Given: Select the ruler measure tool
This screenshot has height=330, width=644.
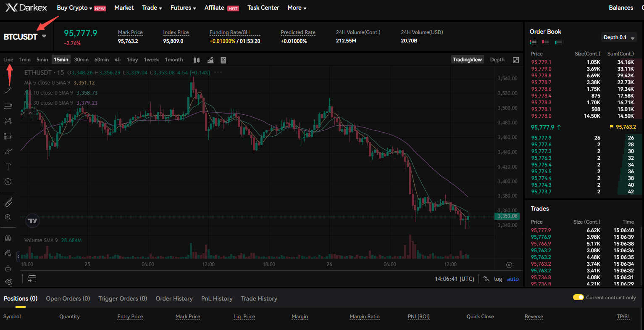Looking at the screenshot, I should (8, 203).
